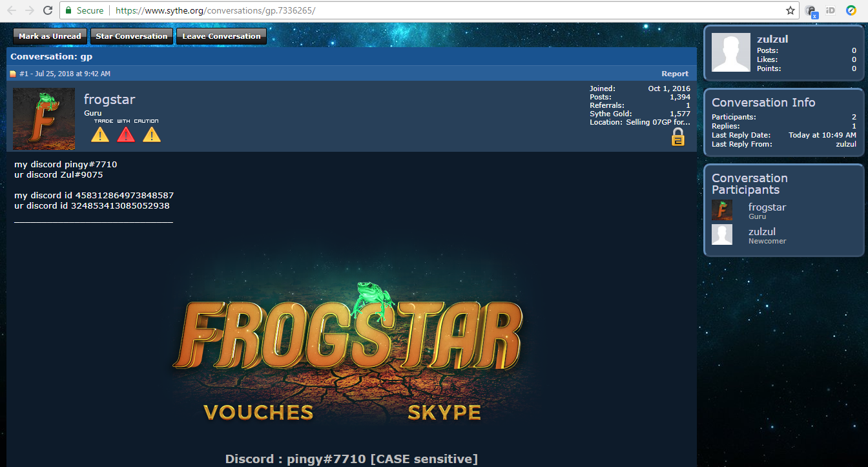Click the text ur discord Zul#9075
The height and width of the screenshot is (467, 868).
coord(59,175)
